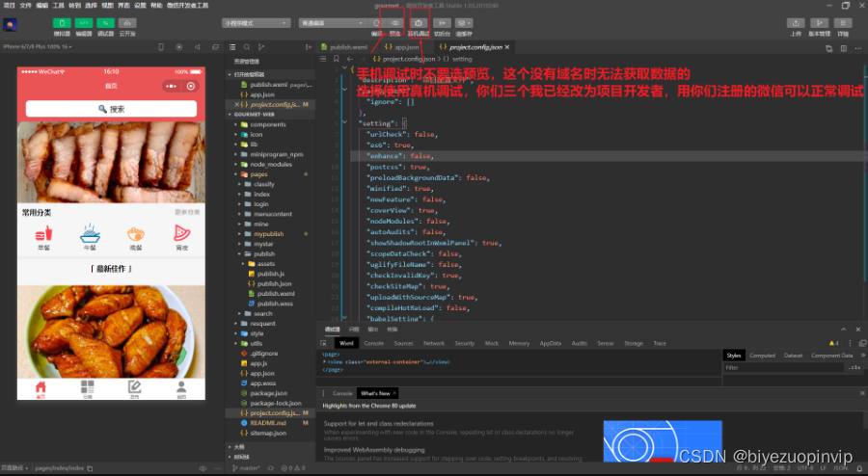The image size is (868, 476).
Task: Open sitemap.json in file tree
Action: [x=270, y=433]
